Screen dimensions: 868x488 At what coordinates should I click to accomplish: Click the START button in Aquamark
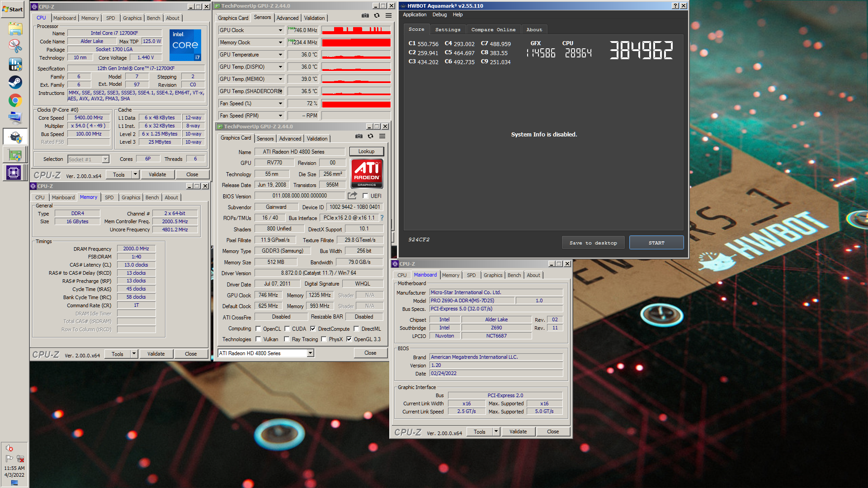coord(656,243)
